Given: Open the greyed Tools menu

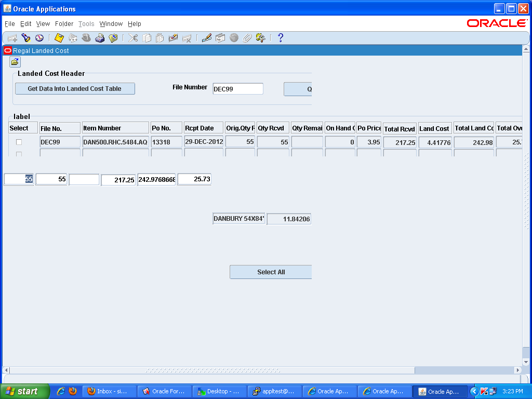Looking at the screenshot, I should (86, 24).
